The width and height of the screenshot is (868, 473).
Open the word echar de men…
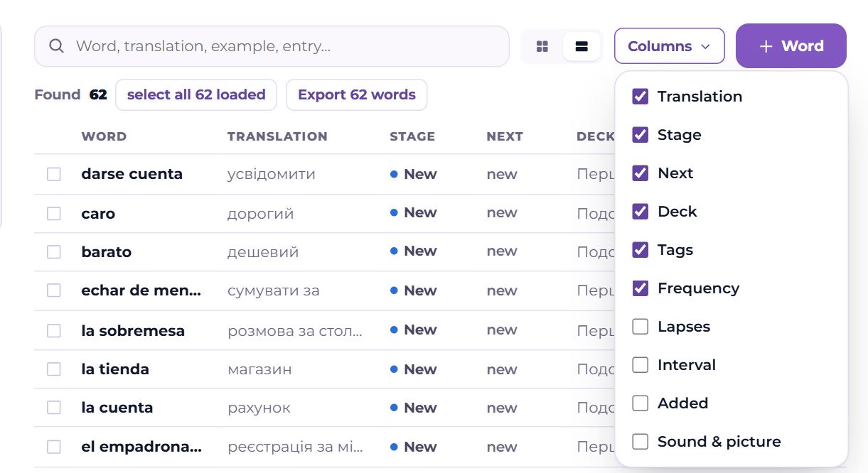(x=141, y=290)
